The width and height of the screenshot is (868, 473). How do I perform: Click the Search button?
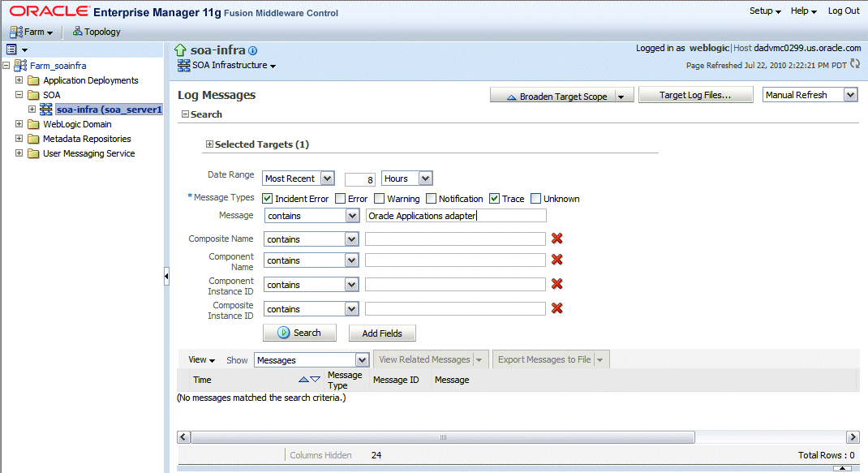tap(299, 333)
